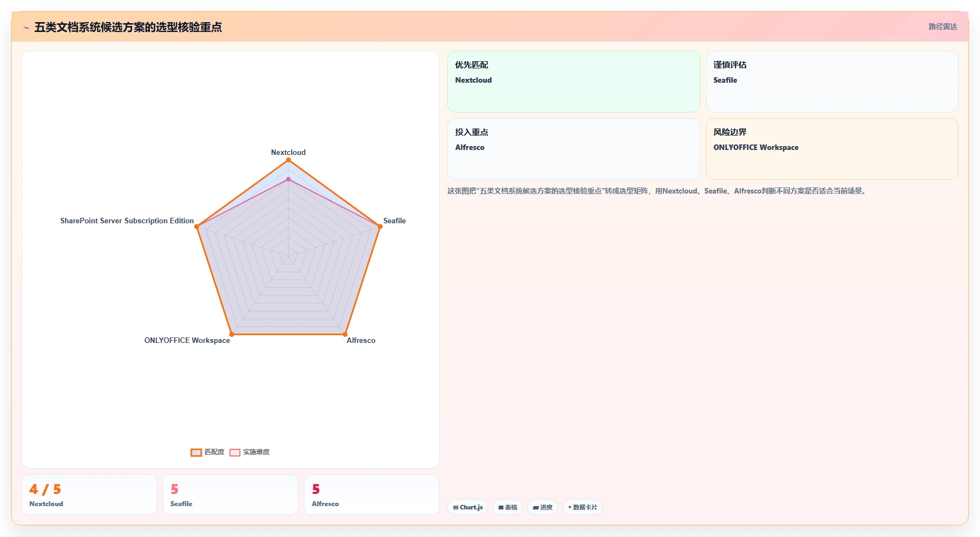Click the pink 5 Seafile stat card
This screenshot has height=537, width=980.
(231, 495)
